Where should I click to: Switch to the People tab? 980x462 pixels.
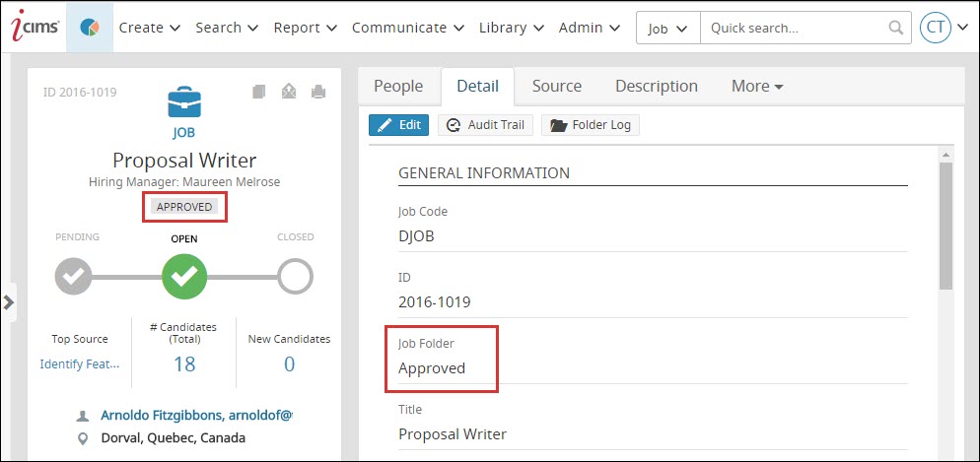pos(398,86)
